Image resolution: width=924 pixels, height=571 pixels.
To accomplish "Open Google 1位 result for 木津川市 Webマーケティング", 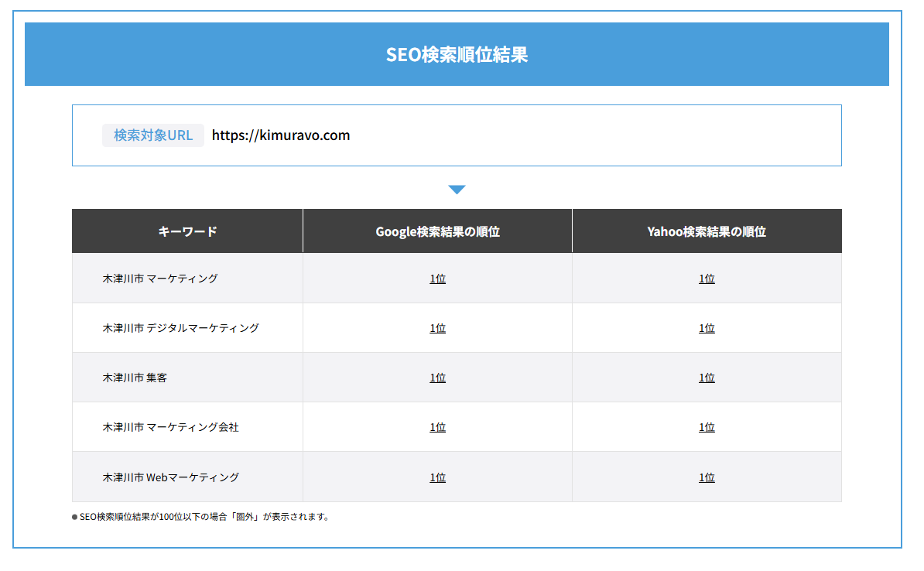I will 437,477.
